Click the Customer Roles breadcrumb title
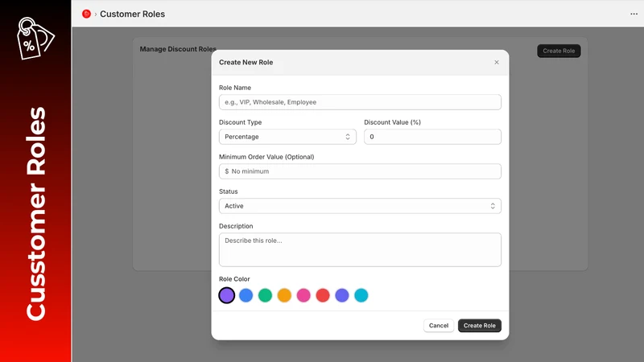 tap(132, 14)
